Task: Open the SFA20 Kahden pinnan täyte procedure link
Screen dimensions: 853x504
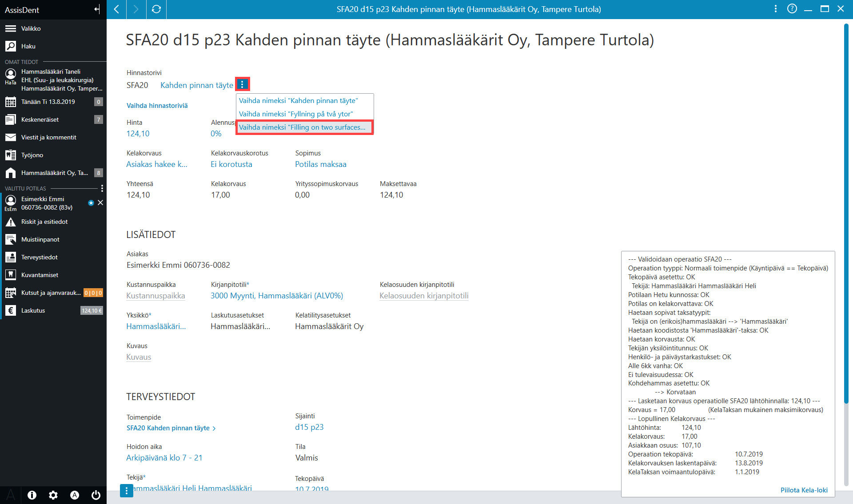Action: pyautogui.click(x=171, y=428)
